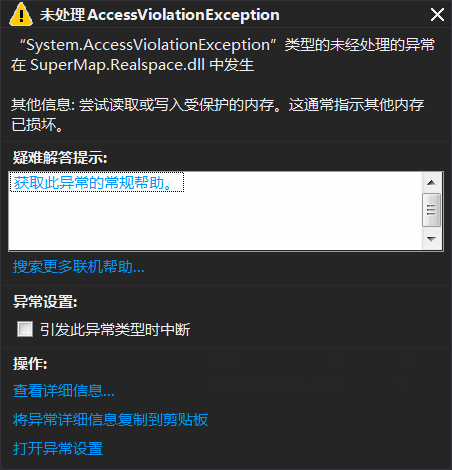Click the 操作 section heading
This screenshot has height=470, width=452.
click(30, 363)
